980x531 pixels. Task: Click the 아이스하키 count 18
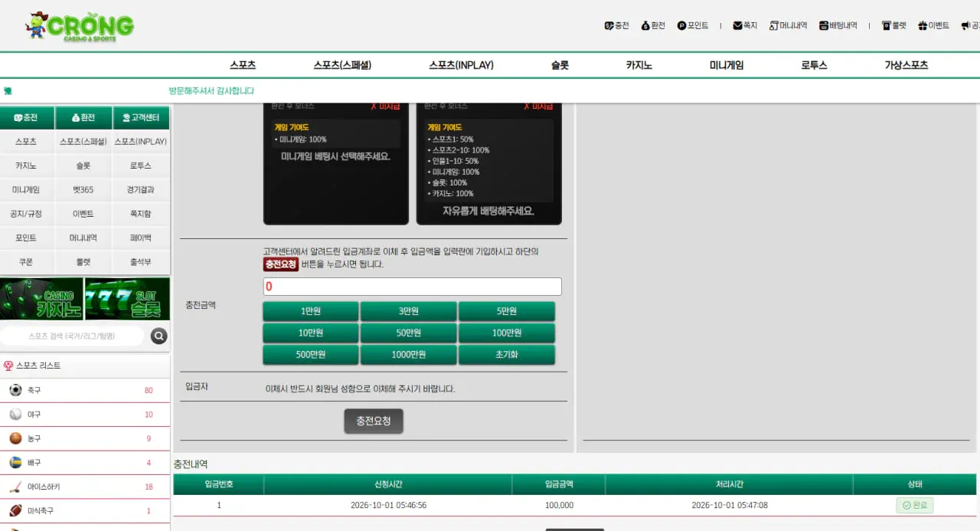pyautogui.click(x=149, y=487)
